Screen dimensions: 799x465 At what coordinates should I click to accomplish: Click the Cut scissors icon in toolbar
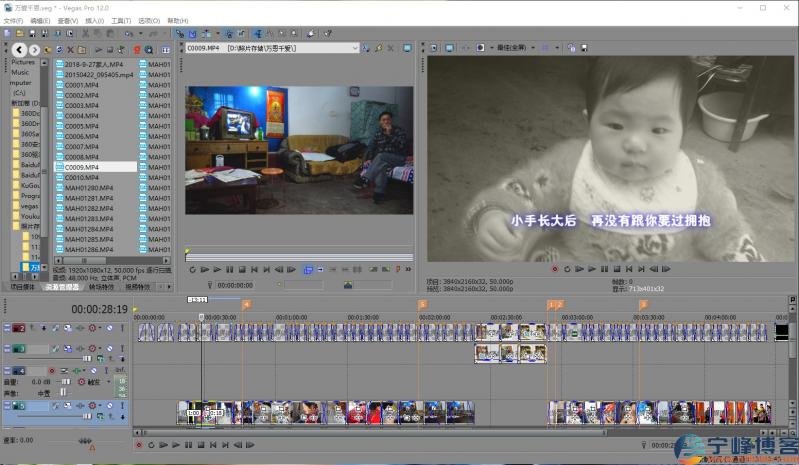[x=86, y=34]
